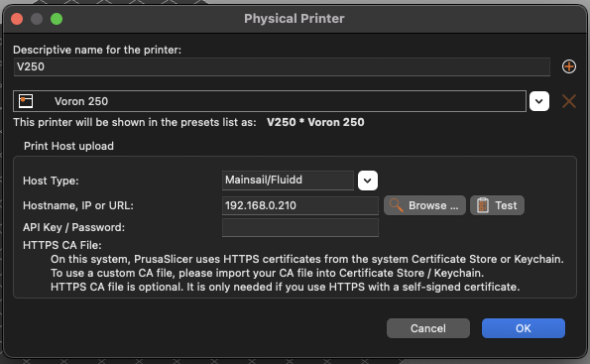Click the magnifier icon on Browse button
Screen dimensions: 590x364
[x=397, y=205]
